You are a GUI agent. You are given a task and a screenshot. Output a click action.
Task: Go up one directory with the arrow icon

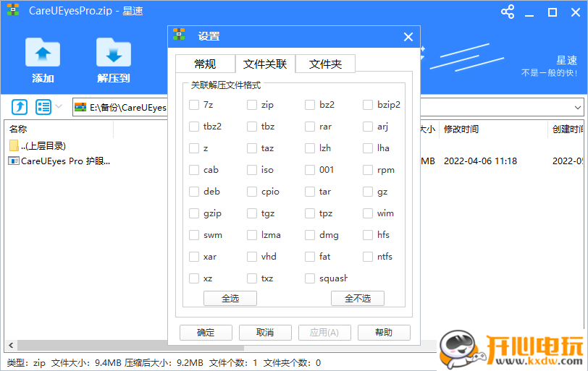point(20,107)
